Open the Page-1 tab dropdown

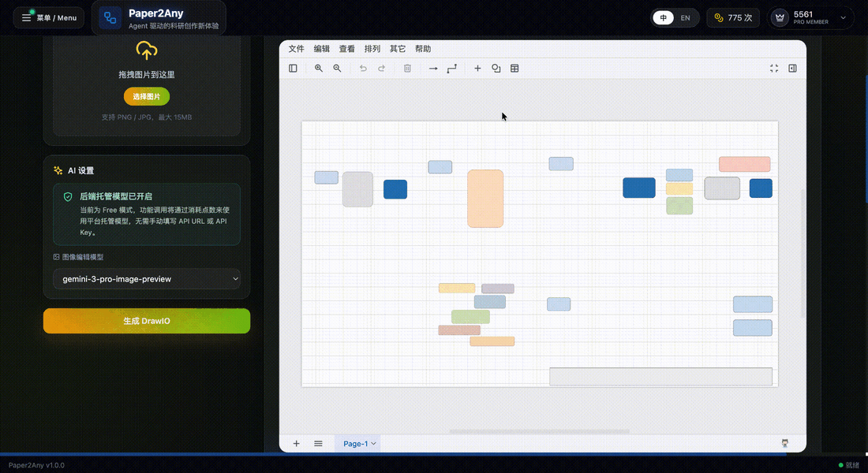[x=360, y=444]
